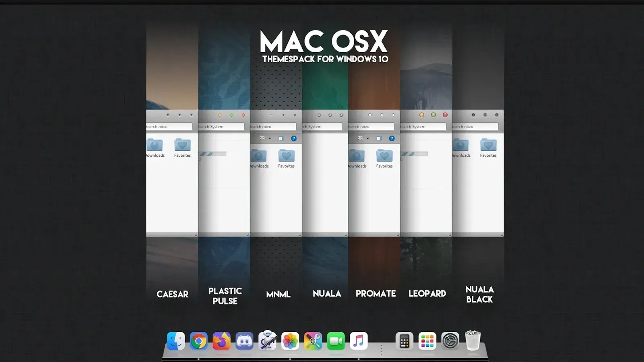Focus the Search niivu field in MNML window

coord(273,127)
